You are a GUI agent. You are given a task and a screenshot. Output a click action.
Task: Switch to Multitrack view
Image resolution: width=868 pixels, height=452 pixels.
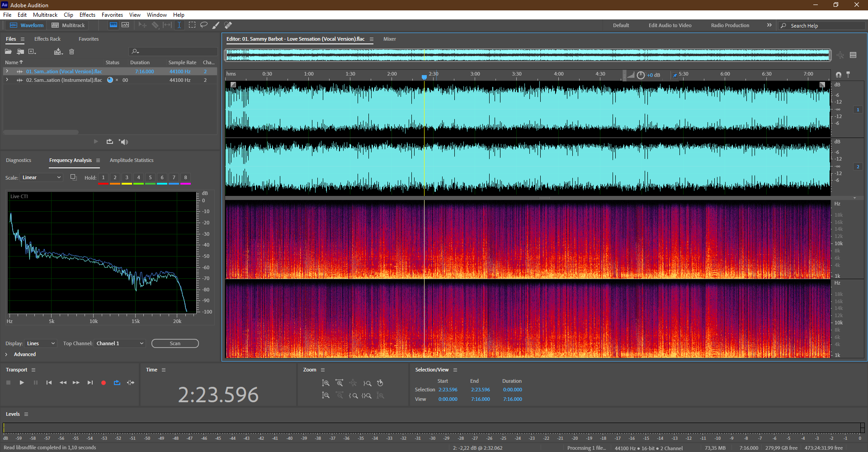pyautogui.click(x=68, y=25)
